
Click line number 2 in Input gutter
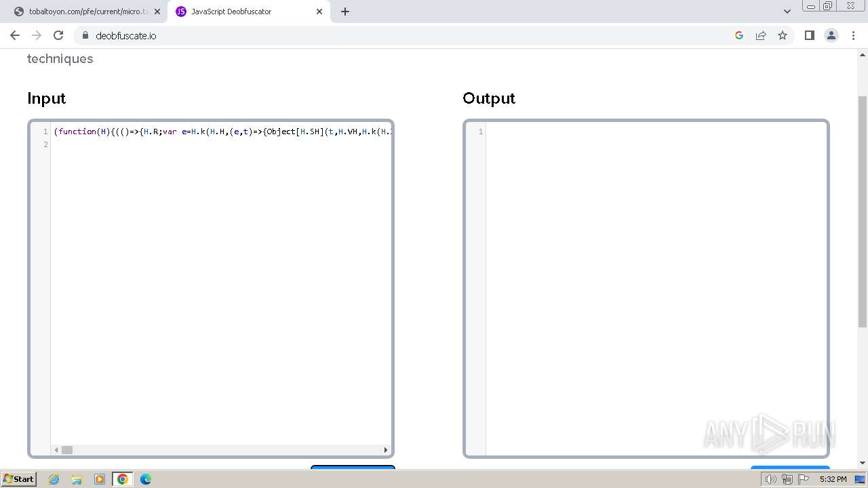(45, 144)
